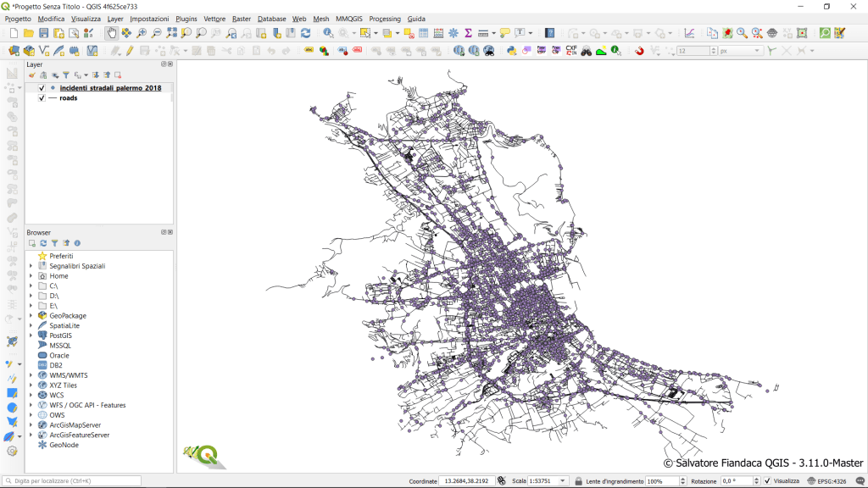Uncheck the roads layer visibility
868x488 pixels.
(x=41, y=97)
